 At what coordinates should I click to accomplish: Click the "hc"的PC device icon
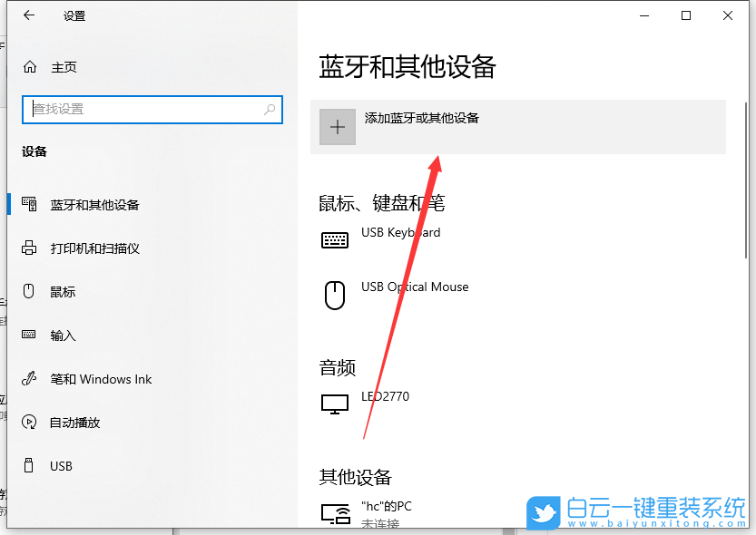point(335,511)
